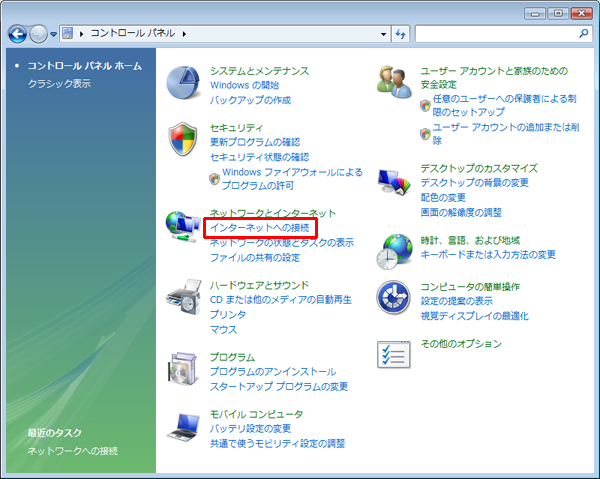
Task: Click ファイルの共有の設定
Action: [255, 258]
